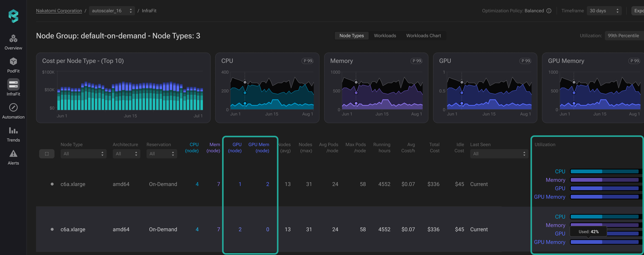The height and width of the screenshot is (255, 644).
Task: Sort by the Idle Cost column header
Action: 459,147
